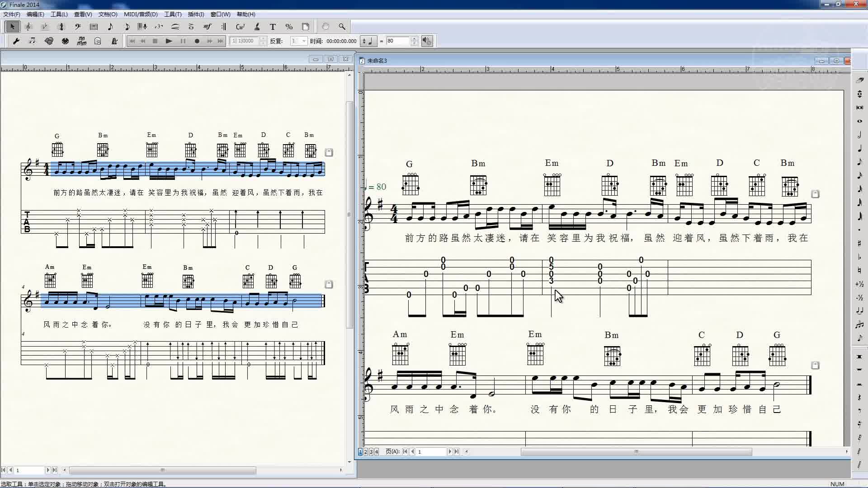Switch to layer 3
This screenshot has height=488, width=868.
coord(371,451)
